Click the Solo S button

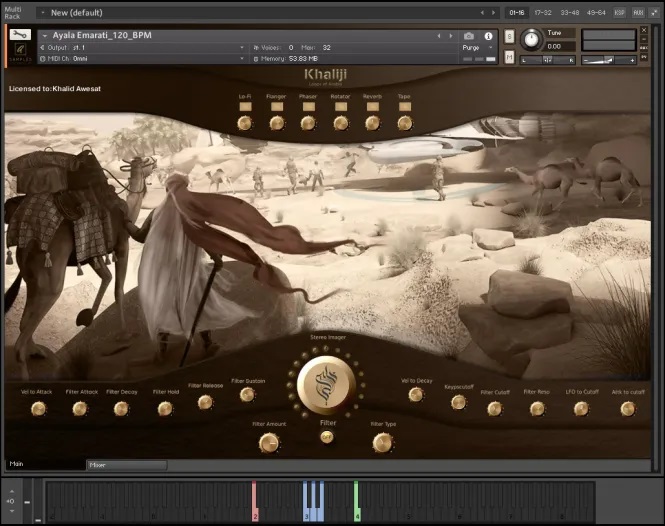pos(509,37)
